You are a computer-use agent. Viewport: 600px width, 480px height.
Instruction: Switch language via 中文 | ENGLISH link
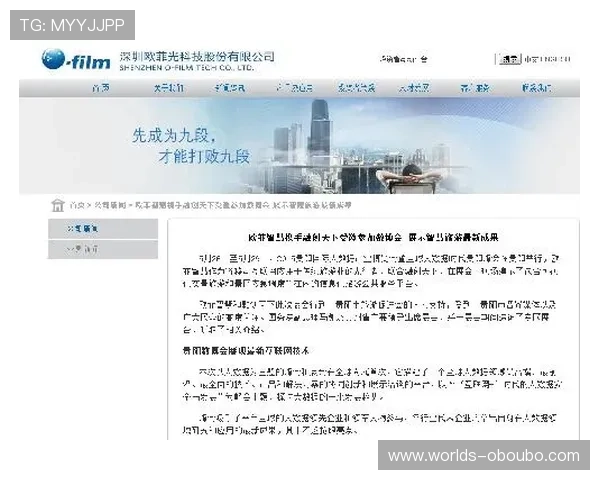(547, 59)
